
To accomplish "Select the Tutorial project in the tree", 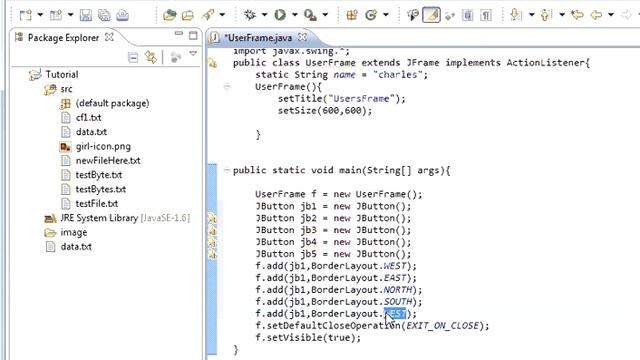I will (x=62, y=75).
